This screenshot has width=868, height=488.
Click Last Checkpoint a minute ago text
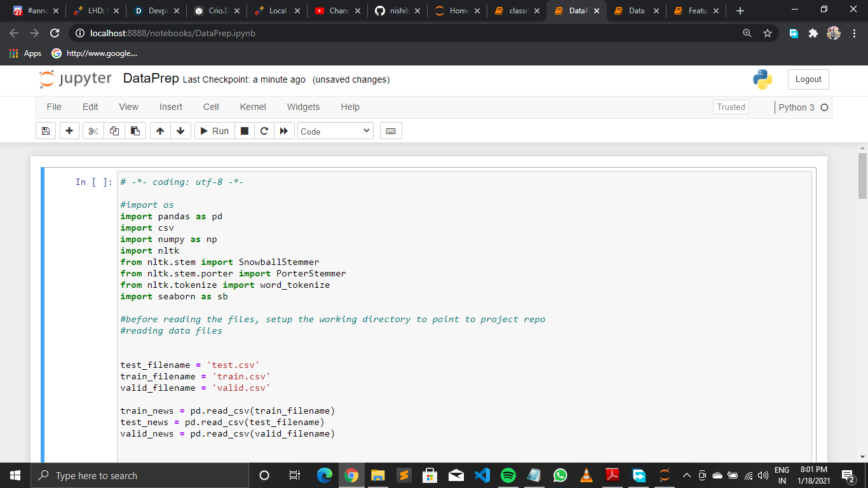click(x=244, y=79)
